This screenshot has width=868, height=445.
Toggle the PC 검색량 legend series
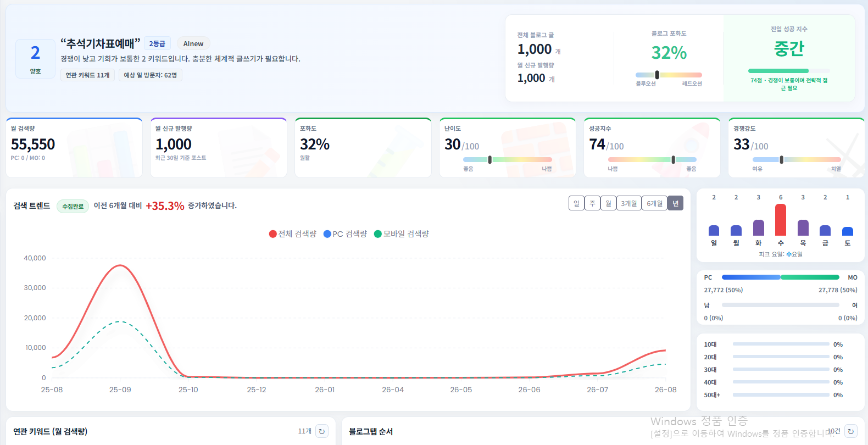pos(346,234)
